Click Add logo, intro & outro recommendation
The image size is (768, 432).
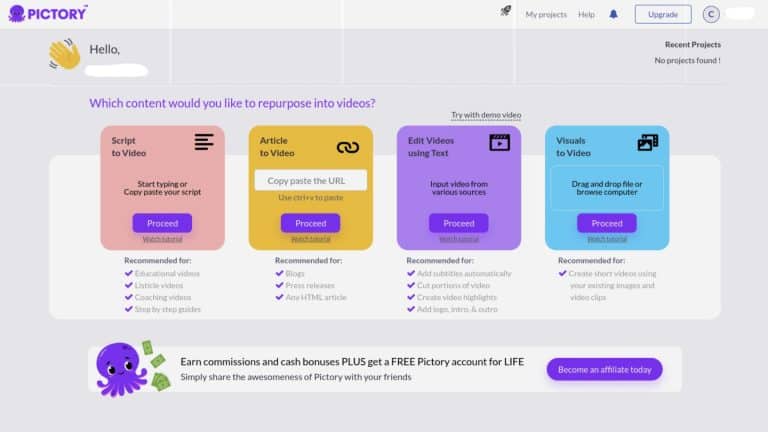[x=457, y=309]
